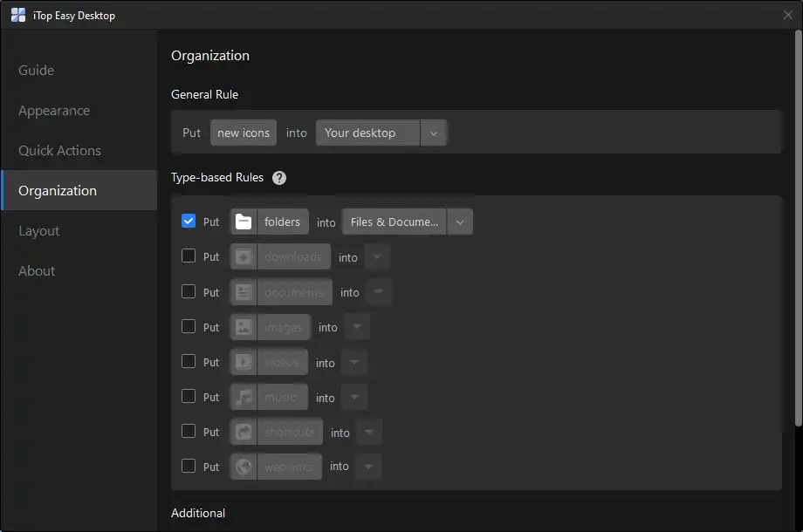Screen dimensions: 803x532
Task: Click the videos type icon
Action: pyautogui.click(x=244, y=362)
